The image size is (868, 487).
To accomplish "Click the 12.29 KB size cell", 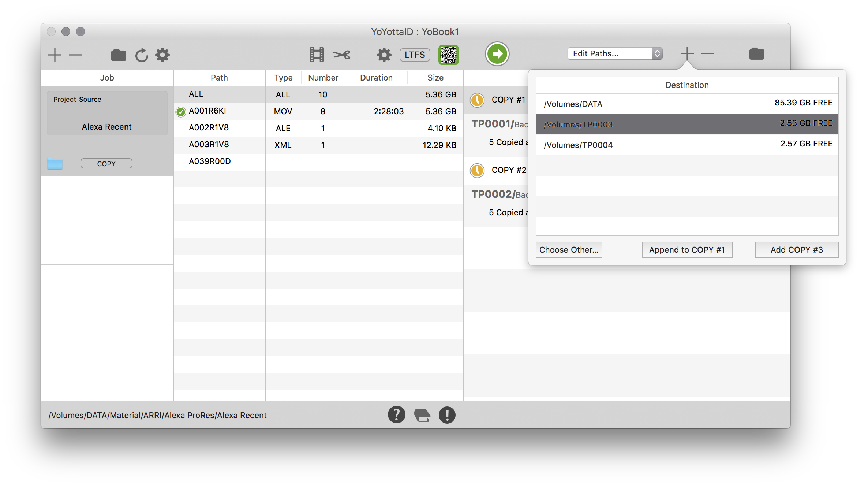I will (x=439, y=145).
